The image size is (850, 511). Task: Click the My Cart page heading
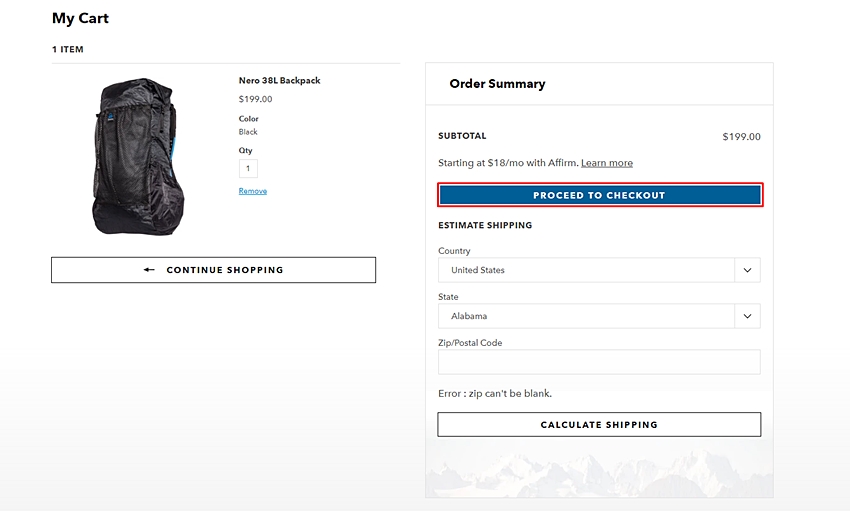(80, 18)
